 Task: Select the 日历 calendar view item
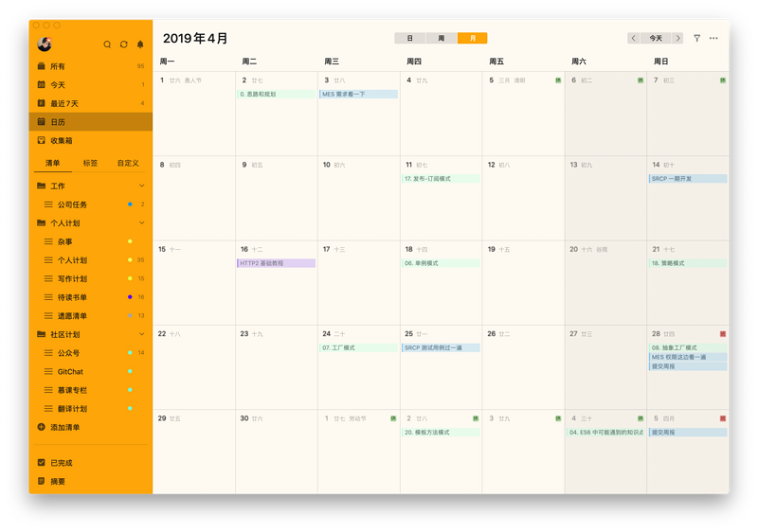90,122
